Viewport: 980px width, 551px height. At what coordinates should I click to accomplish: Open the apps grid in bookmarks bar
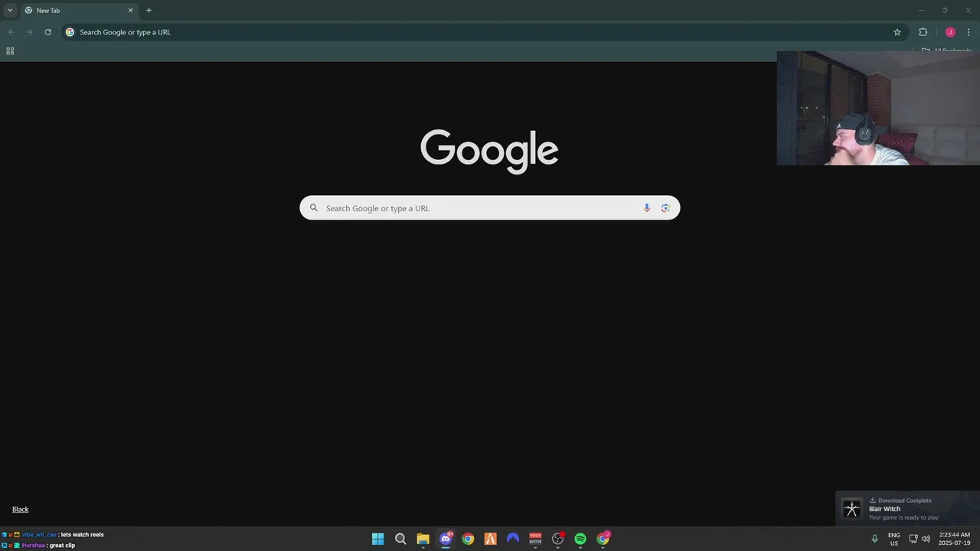(x=10, y=51)
